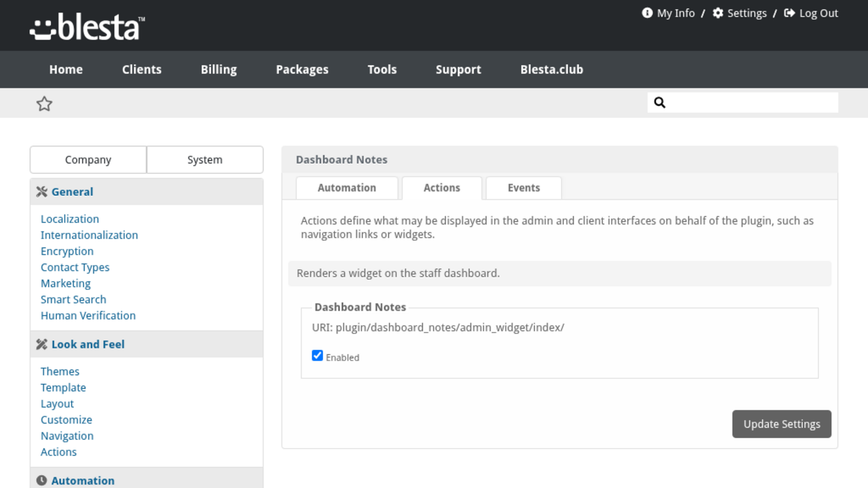Open the Packages menu
Screen dimensions: 868x488
pos(302,69)
